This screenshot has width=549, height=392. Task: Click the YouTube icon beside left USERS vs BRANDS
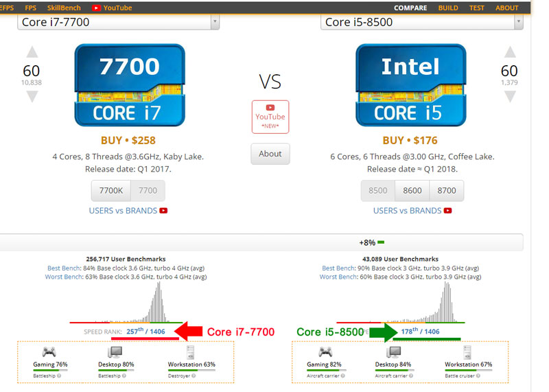163,211
